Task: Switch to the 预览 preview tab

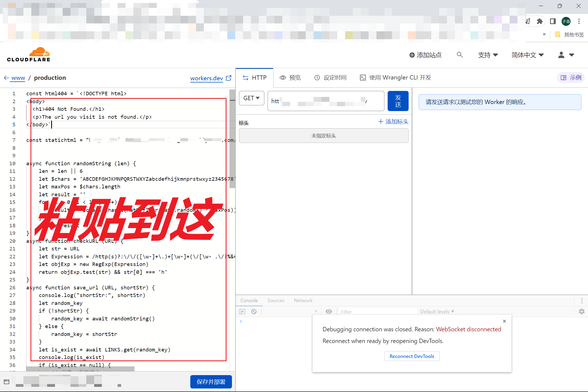Action: click(x=290, y=78)
